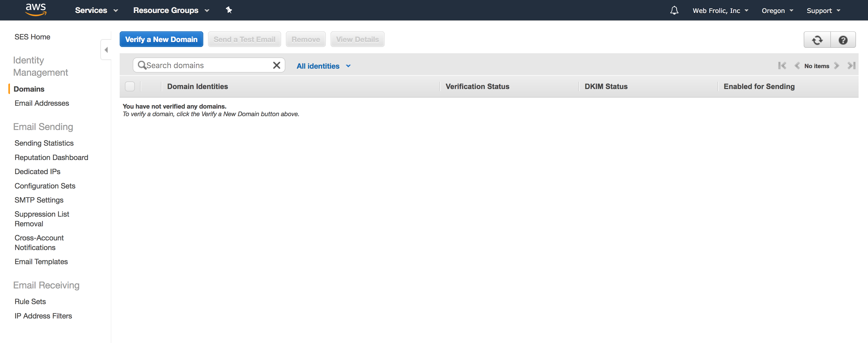This screenshot has width=868, height=343.
Task: Clear search with the X icon
Action: coord(276,65)
